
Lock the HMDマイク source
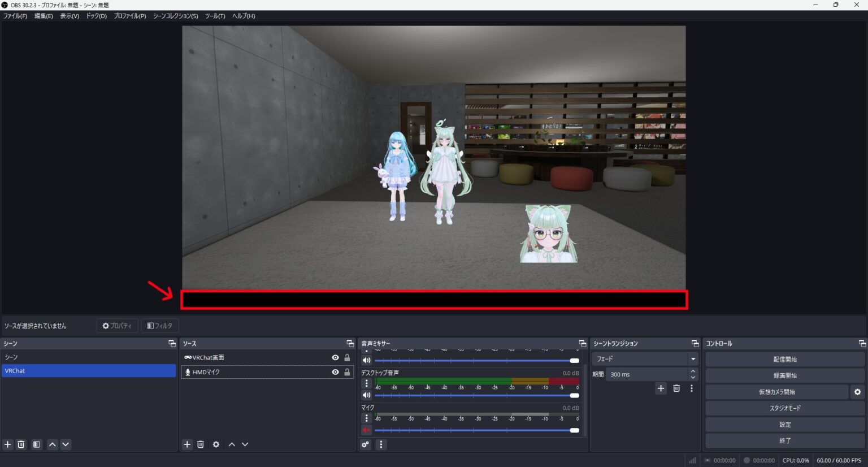pyautogui.click(x=346, y=372)
